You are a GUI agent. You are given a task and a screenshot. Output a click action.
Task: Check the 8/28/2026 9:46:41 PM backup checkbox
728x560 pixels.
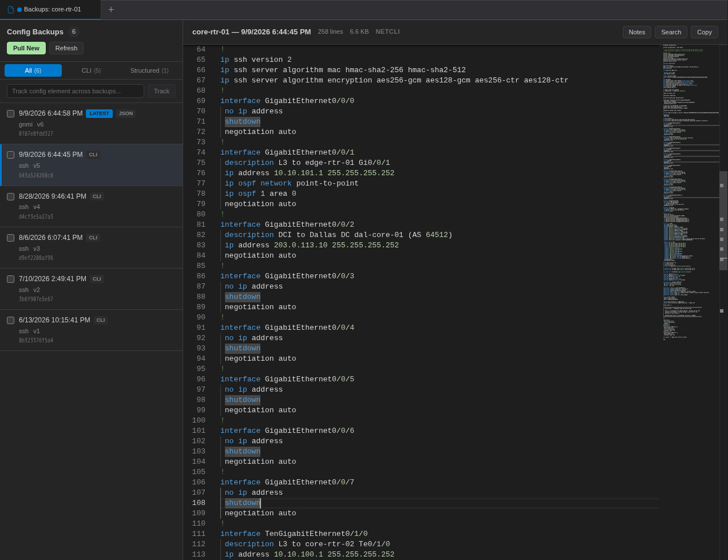pos(10,196)
